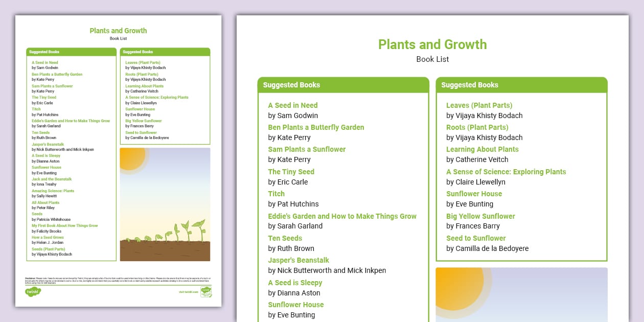Open 'Big Yellow Sunflower' in enlarged right column
This screenshot has height=322, width=644.
[x=480, y=216]
